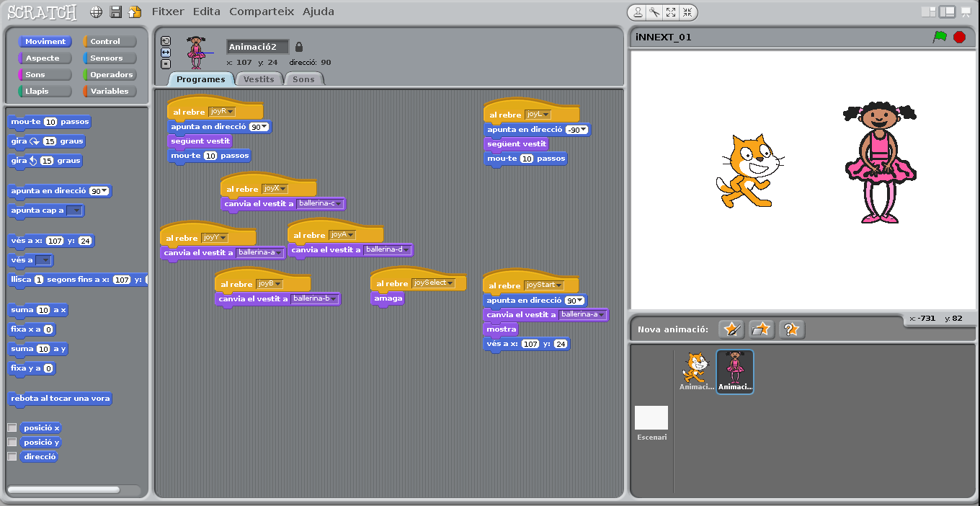Open the Fitxer menu
The image size is (980, 506).
pyautogui.click(x=168, y=12)
